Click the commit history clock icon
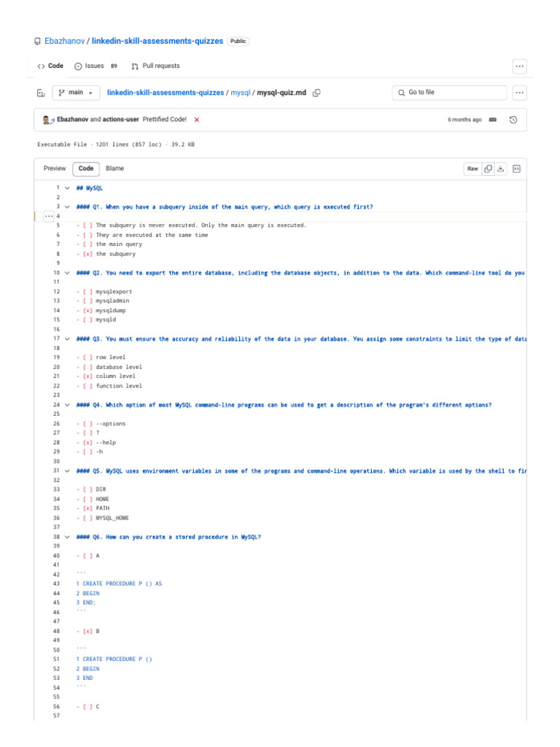The width and height of the screenshot is (560, 747). pyautogui.click(x=513, y=120)
